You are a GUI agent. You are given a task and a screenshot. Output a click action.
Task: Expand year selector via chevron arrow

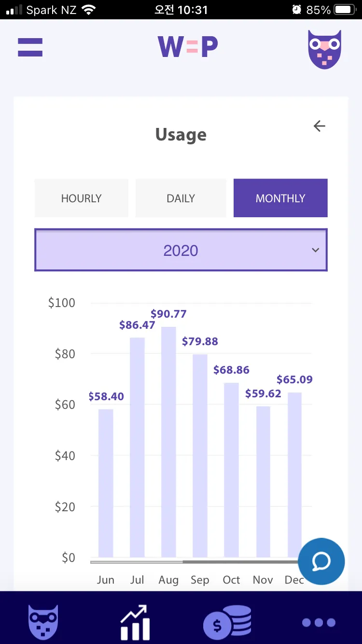(x=316, y=250)
